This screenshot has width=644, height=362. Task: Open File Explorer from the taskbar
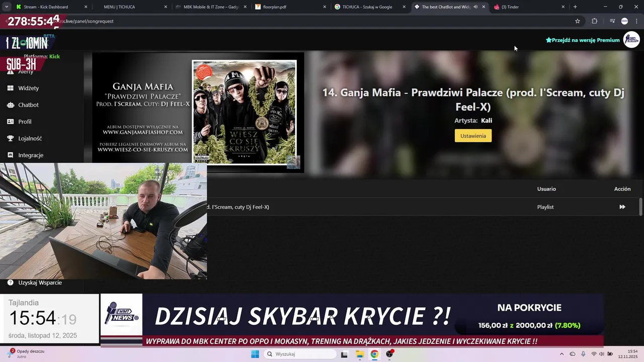pyautogui.click(x=360, y=354)
